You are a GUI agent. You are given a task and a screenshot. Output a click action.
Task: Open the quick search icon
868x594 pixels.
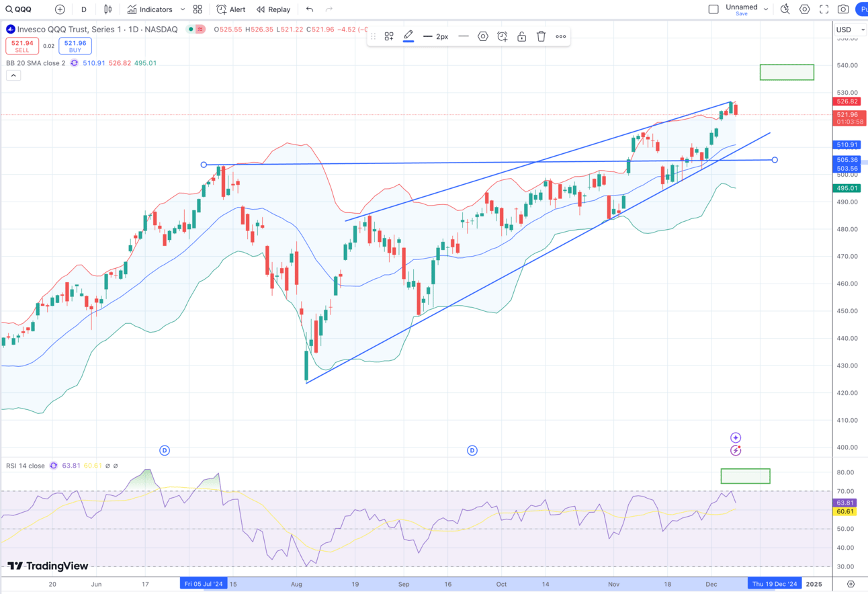tap(785, 9)
